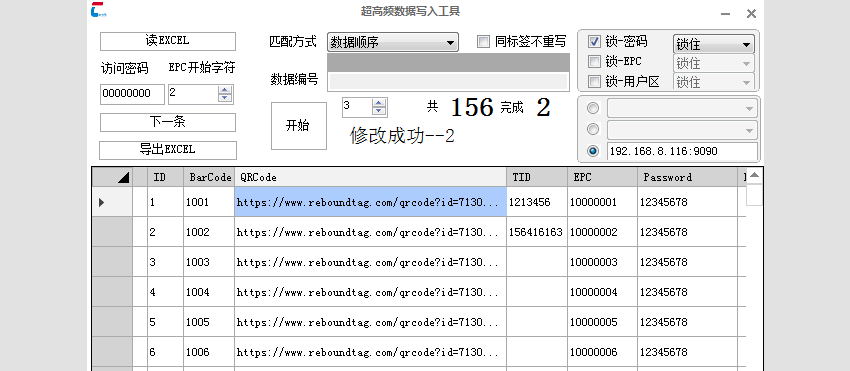Click the 开始 button

click(299, 126)
